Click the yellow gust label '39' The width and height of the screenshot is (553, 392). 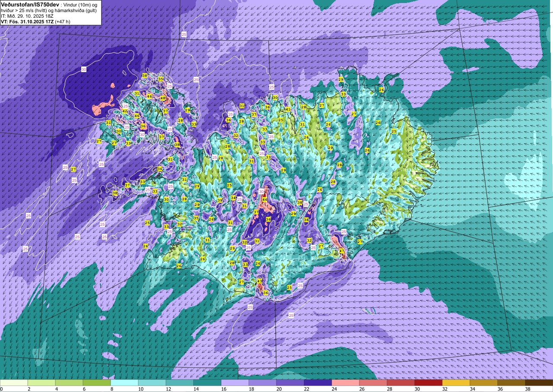[220, 200]
